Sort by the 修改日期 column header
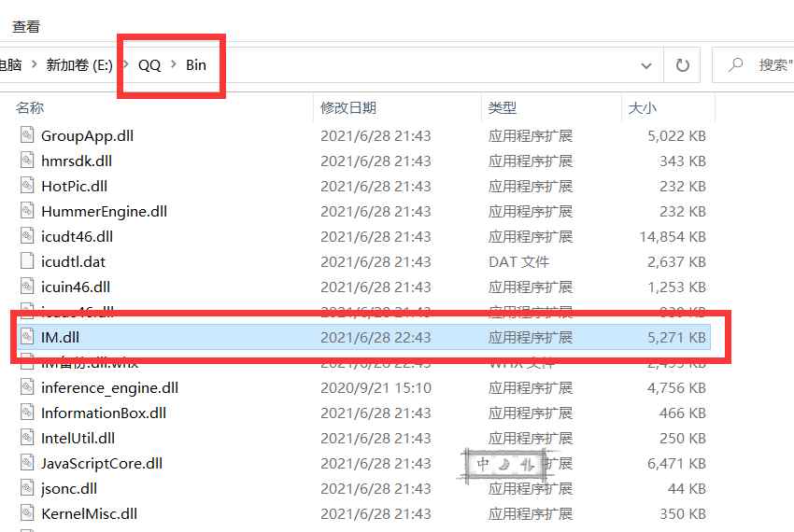Image resolution: width=794 pixels, height=532 pixels. (x=348, y=108)
